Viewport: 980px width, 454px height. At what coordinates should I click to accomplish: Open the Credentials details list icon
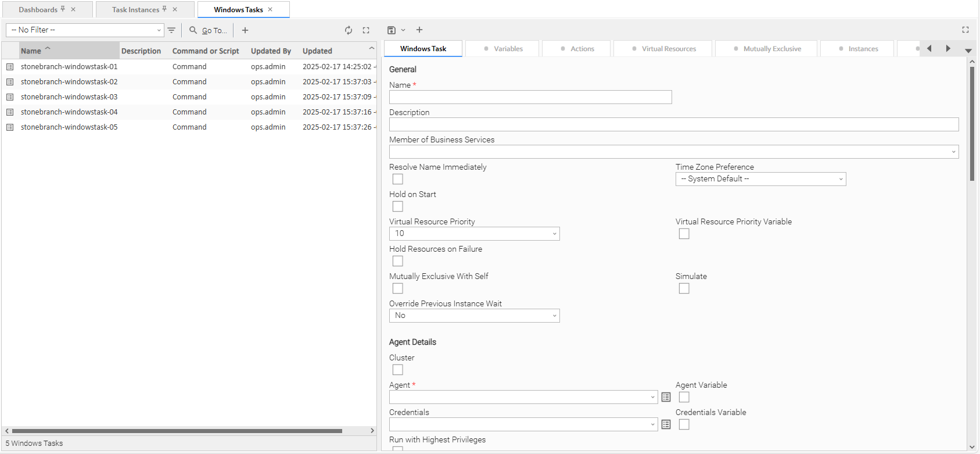pos(666,424)
